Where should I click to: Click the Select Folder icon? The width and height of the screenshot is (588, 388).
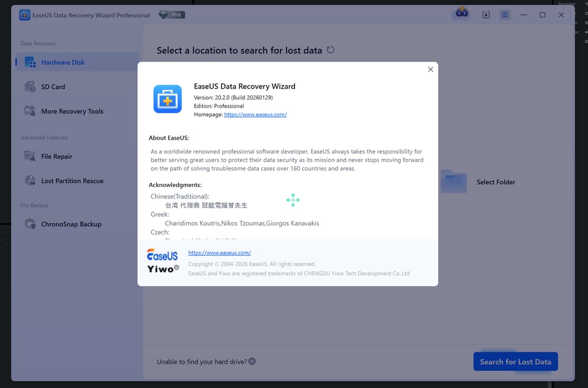tap(454, 182)
